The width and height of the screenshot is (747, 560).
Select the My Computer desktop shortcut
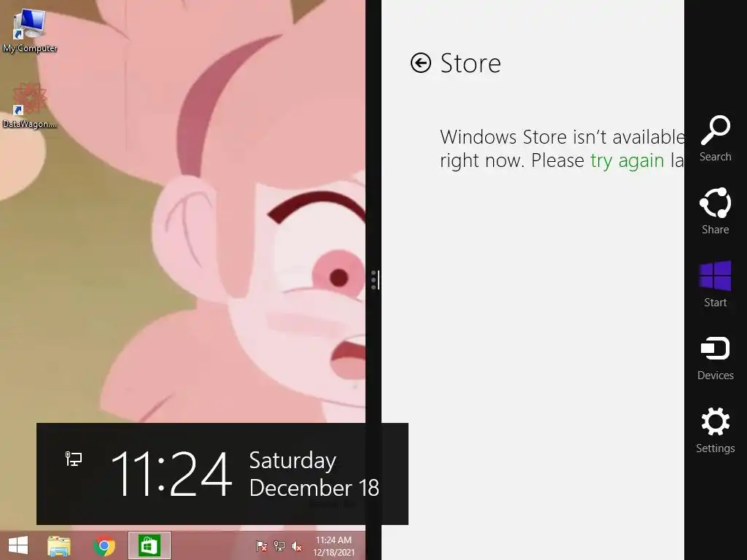click(x=29, y=31)
